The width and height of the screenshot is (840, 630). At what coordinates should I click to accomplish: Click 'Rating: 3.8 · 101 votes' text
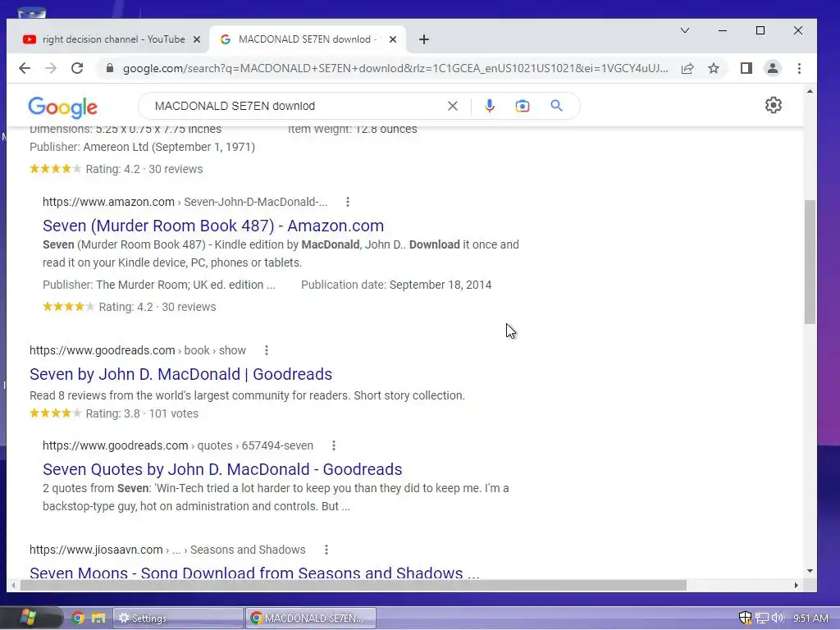point(142,413)
